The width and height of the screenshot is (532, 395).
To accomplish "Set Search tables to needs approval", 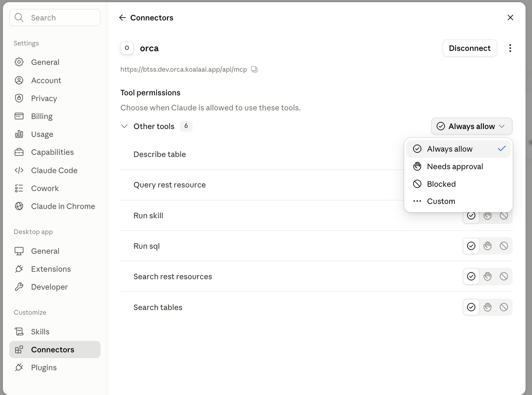I will [488, 307].
